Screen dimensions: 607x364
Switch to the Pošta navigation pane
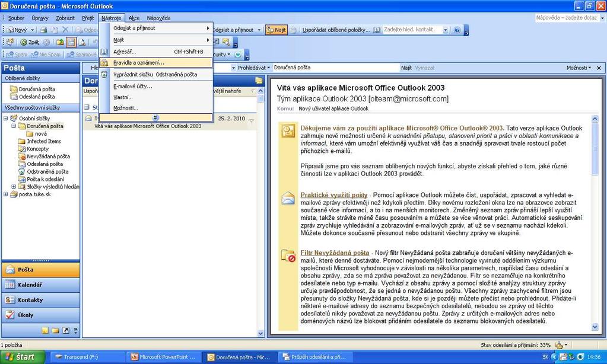click(x=41, y=270)
